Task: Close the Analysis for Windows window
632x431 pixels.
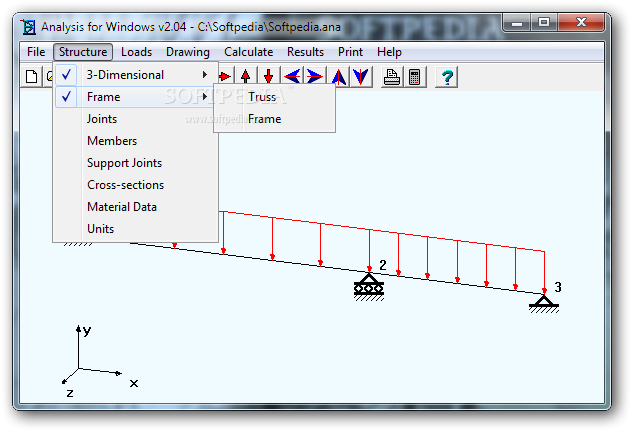Action: [581, 22]
